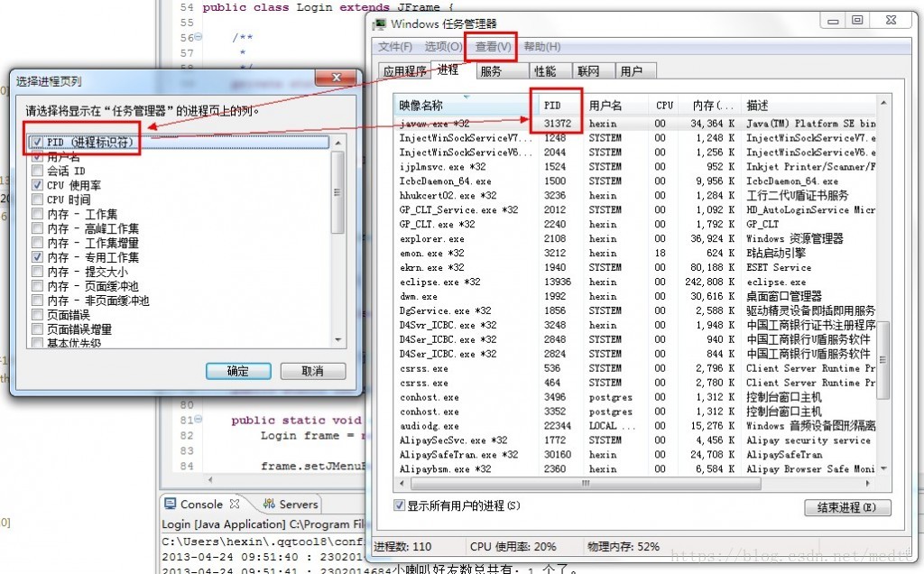This screenshot has height=574, width=924.
Task: Click the Console view icon in Eclipse
Action: 171,504
